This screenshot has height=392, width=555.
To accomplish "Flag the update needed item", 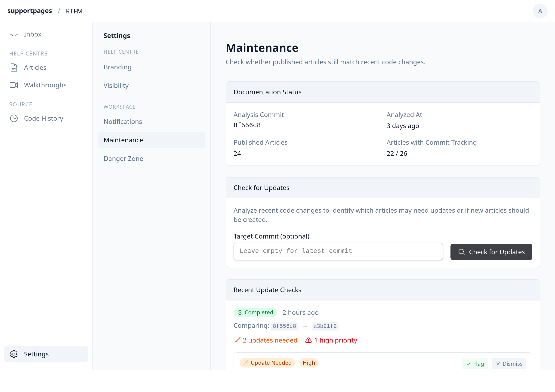I will [475, 364].
